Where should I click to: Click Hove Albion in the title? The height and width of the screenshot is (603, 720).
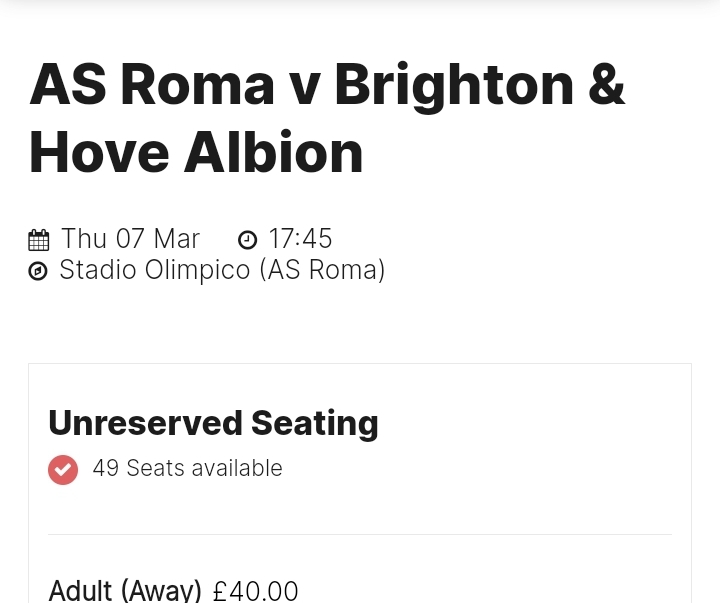[x=196, y=152]
